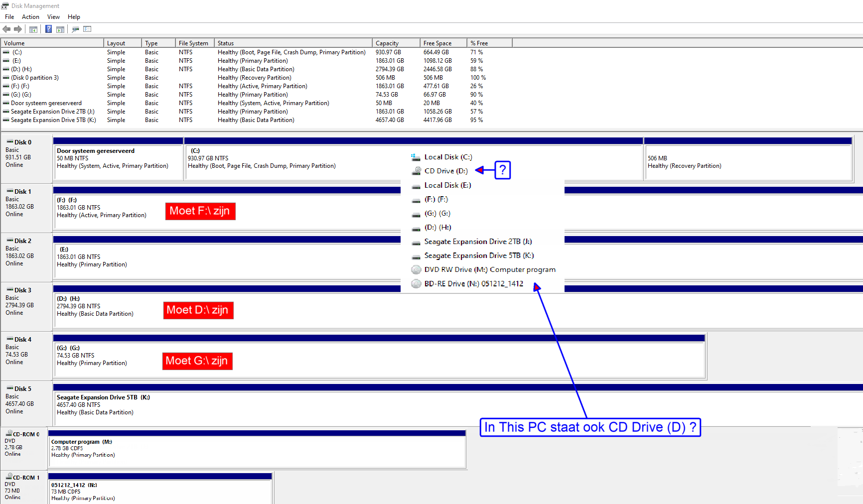Open Help via the blue question-mark toolbar icon

48,29
